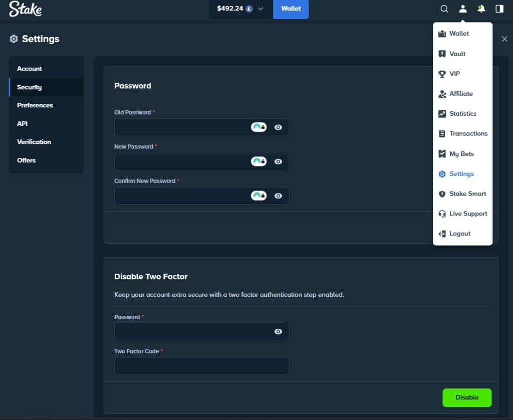Image resolution: width=513 pixels, height=420 pixels.
Task: Open the Verification section in settings
Action: coord(34,142)
